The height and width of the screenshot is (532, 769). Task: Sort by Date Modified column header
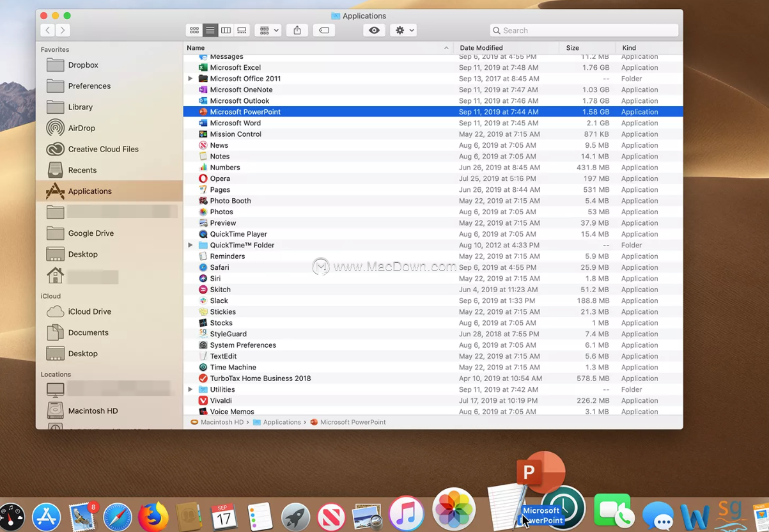point(481,48)
